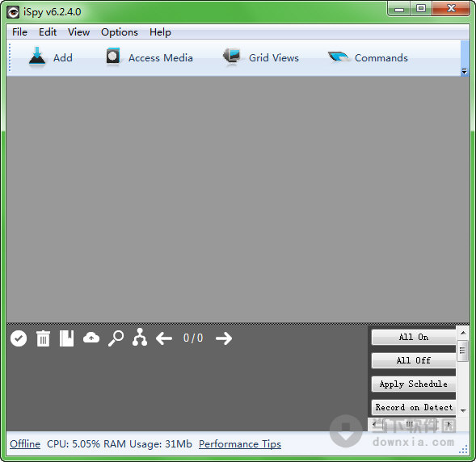The image size is (476, 462).
Task: Open the Help menu
Action: [160, 32]
